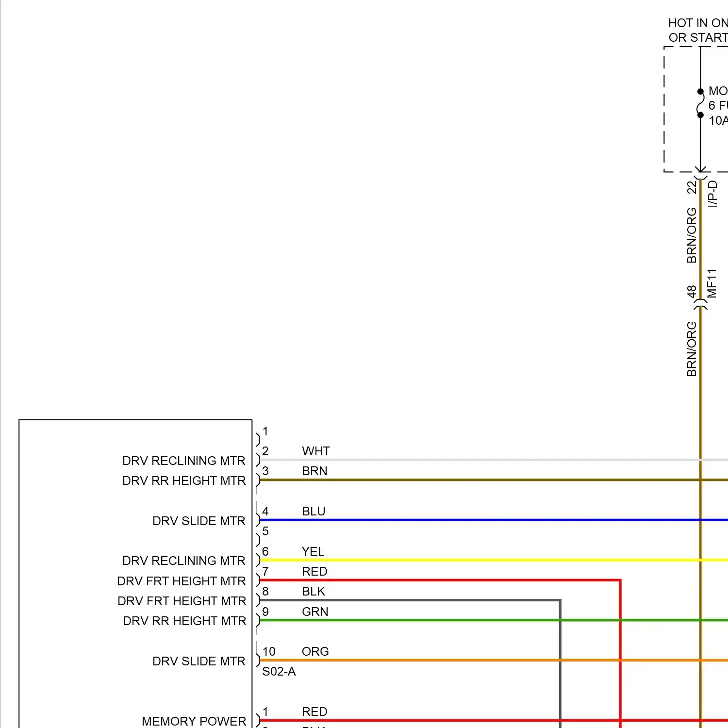Click the I/P-D connector label
728x728 pixels.
712,194
